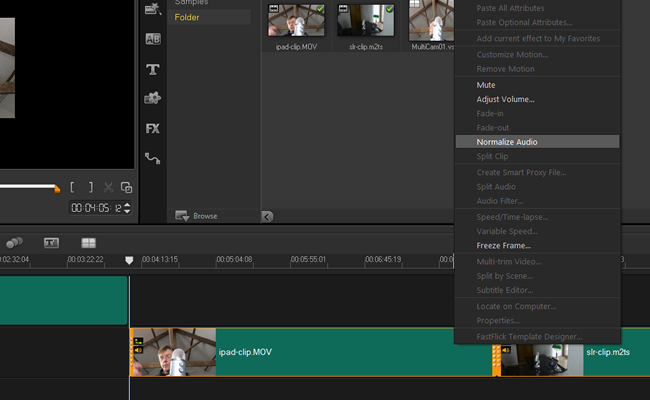
Task: Click the orange trim marker on preview scrubber
Action: (57, 189)
